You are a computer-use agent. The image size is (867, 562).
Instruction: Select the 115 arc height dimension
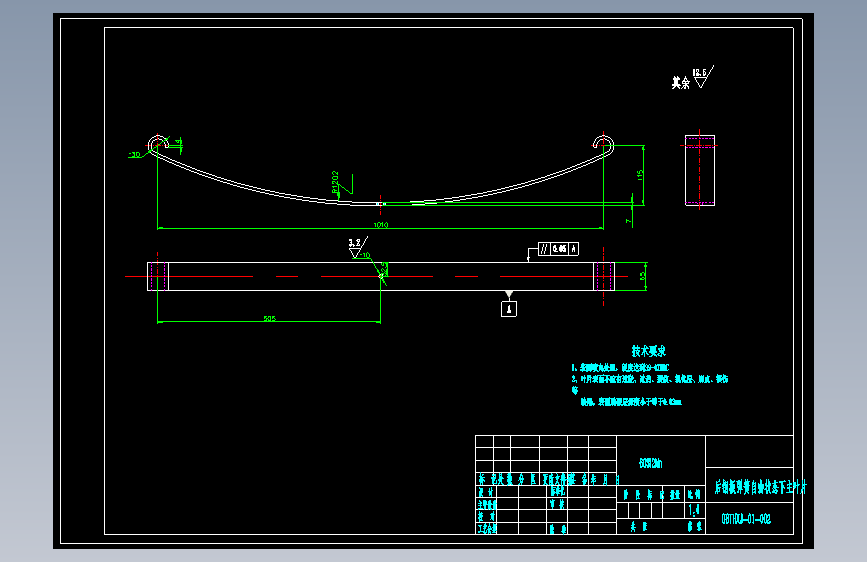tap(640, 175)
